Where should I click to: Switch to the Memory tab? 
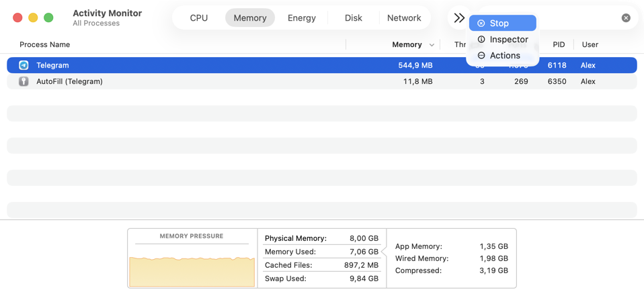(250, 18)
